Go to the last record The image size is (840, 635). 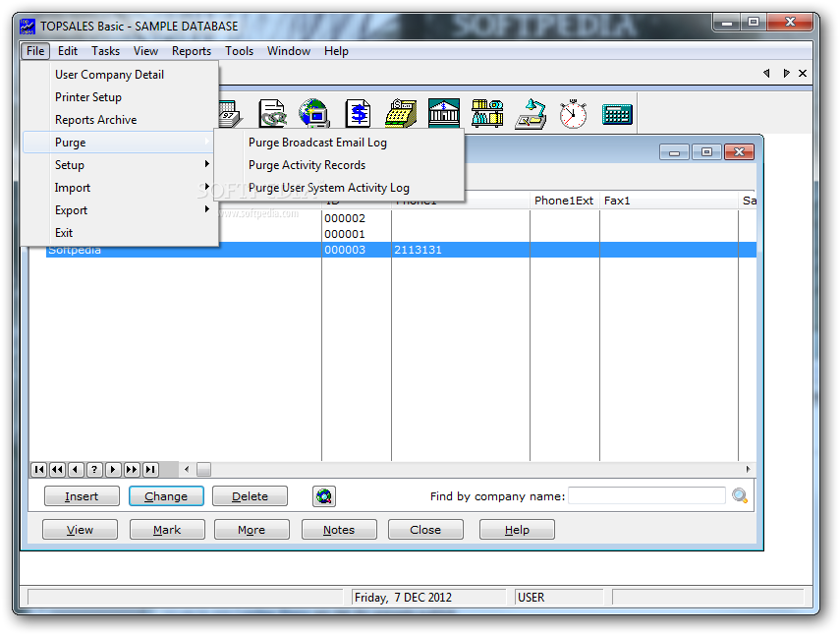click(x=150, y=470)
